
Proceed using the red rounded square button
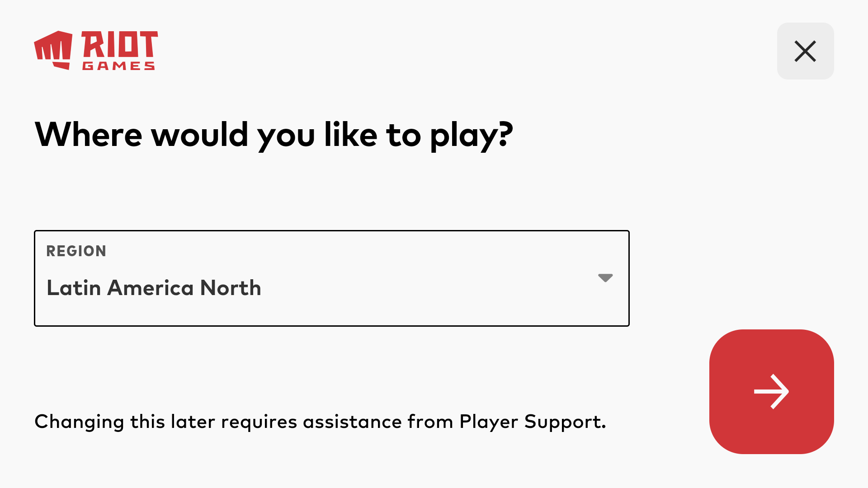(771, 391)
